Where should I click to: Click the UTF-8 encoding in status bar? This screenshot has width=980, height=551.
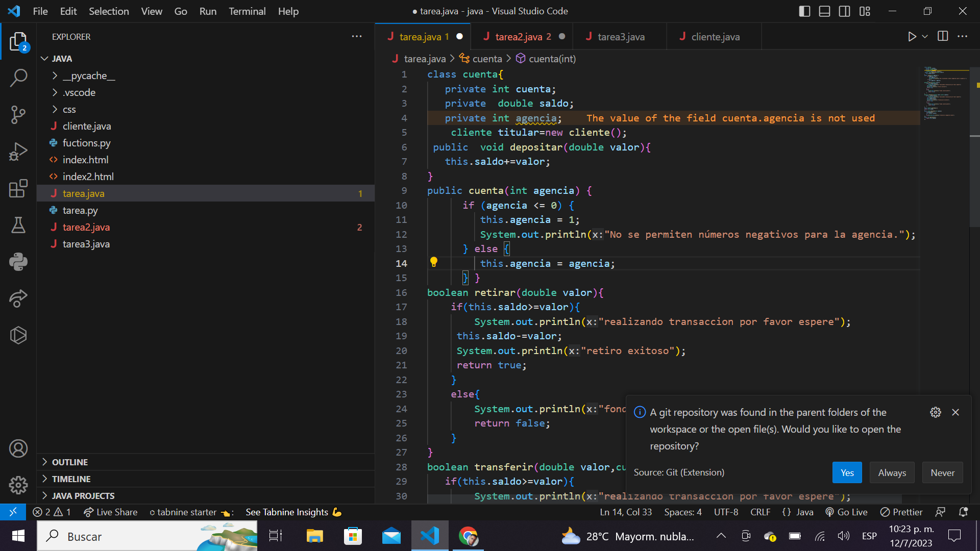[726, 512]
